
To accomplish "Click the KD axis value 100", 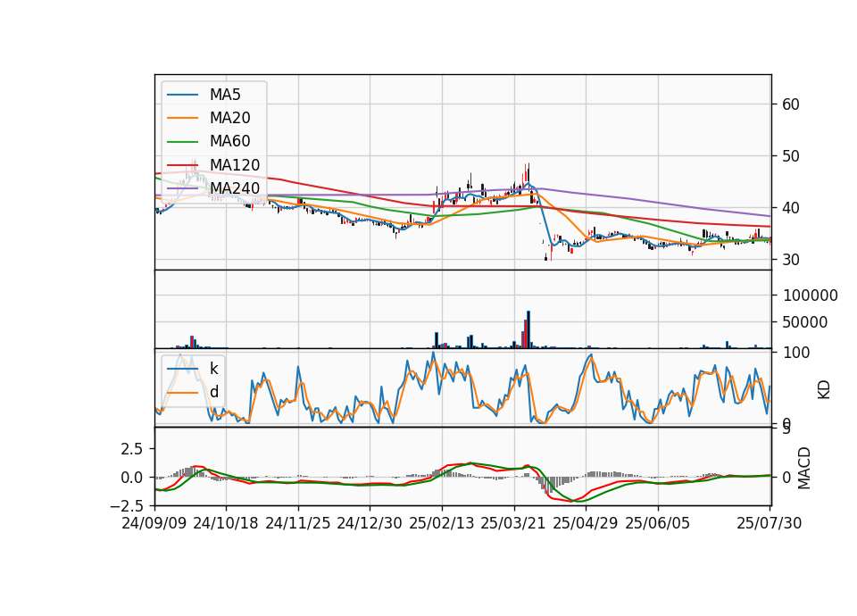I will click(x=796, y=353).
